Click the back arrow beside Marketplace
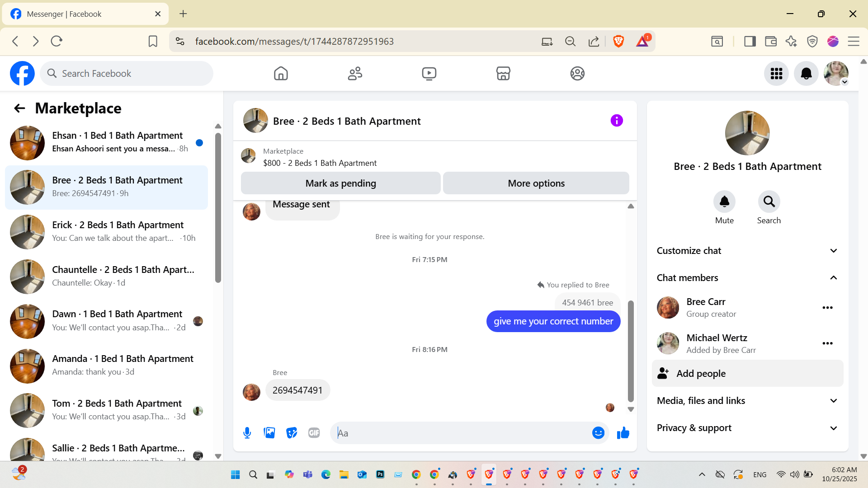Screen dimensions: 868x488 tap(19, 108)
